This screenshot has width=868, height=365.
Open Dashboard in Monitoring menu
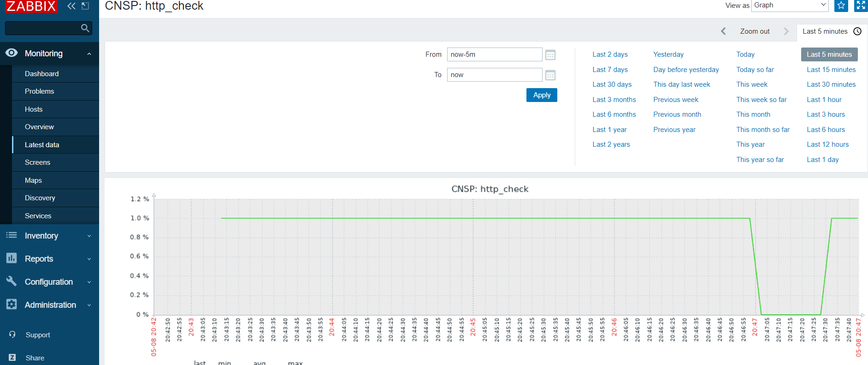[55, 74]
